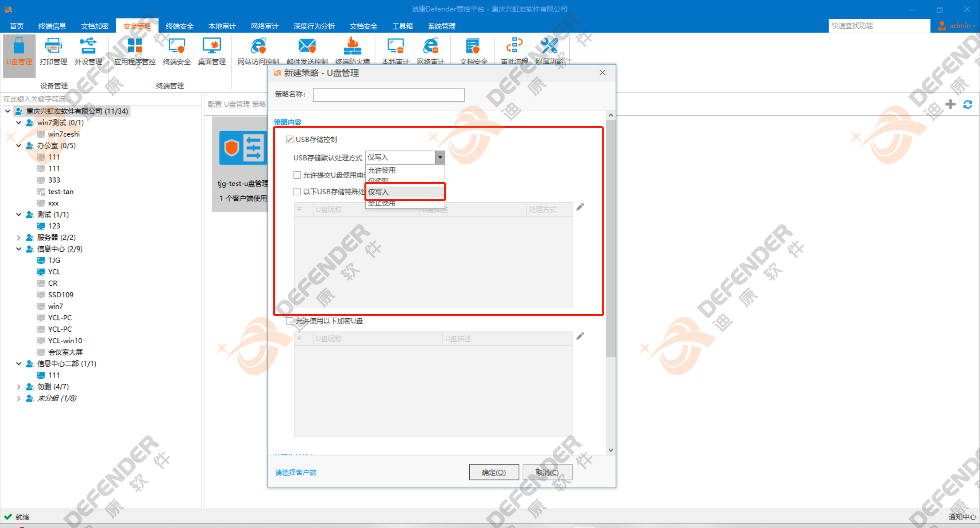Collapse the 办公室 group
The width and height of the screenshot is (980, 528).
point(18,145)
